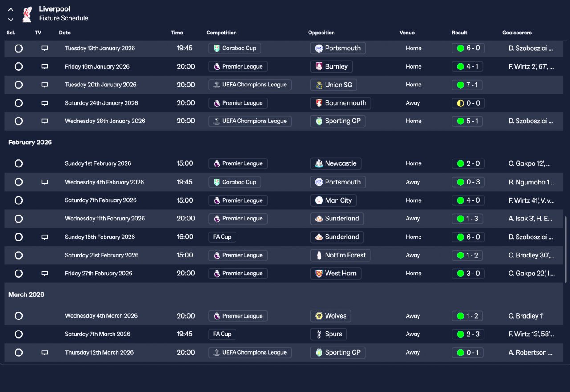Click the Burnley club crest

[319, 67]
